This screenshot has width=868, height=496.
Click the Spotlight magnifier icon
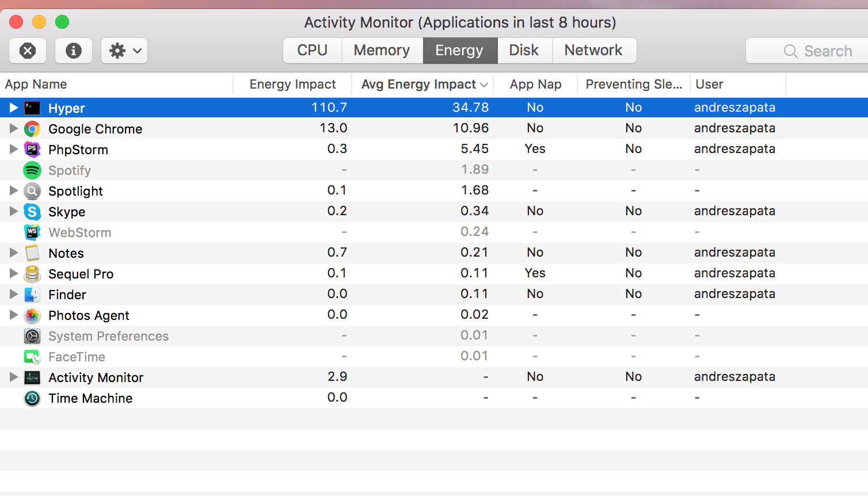point(32,190)
